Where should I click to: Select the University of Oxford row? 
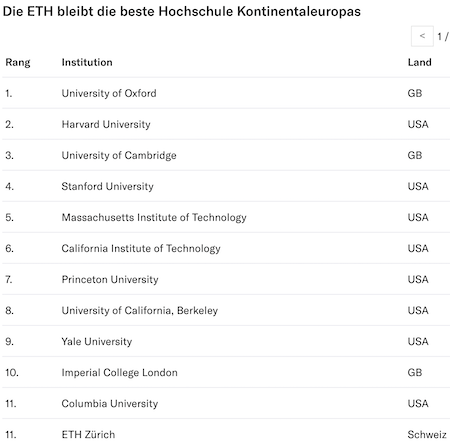[x=226, y=93]
